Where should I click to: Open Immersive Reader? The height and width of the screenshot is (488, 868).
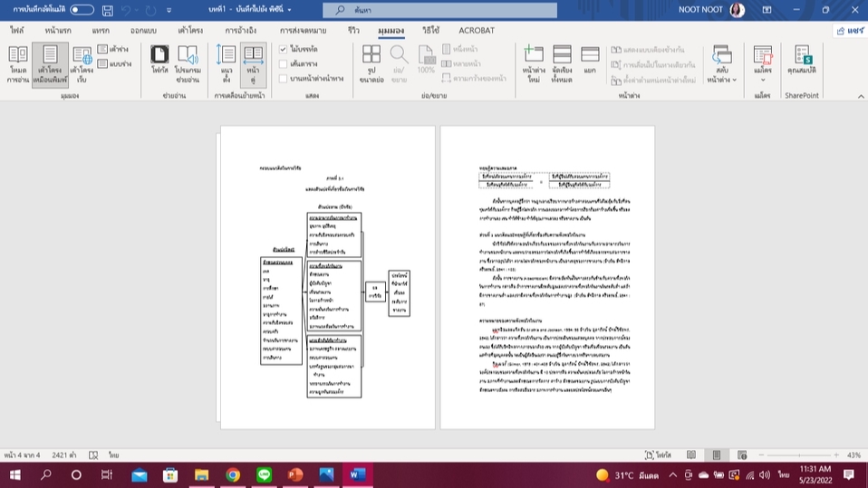tap(188, 64)
